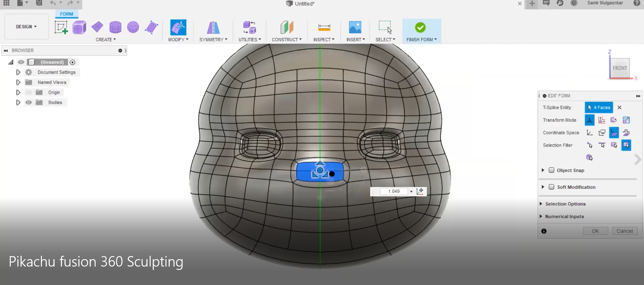The width and height of the screenshot is (644, 285).
Task: Open a new design tab with plus
Action: [532, 3]
